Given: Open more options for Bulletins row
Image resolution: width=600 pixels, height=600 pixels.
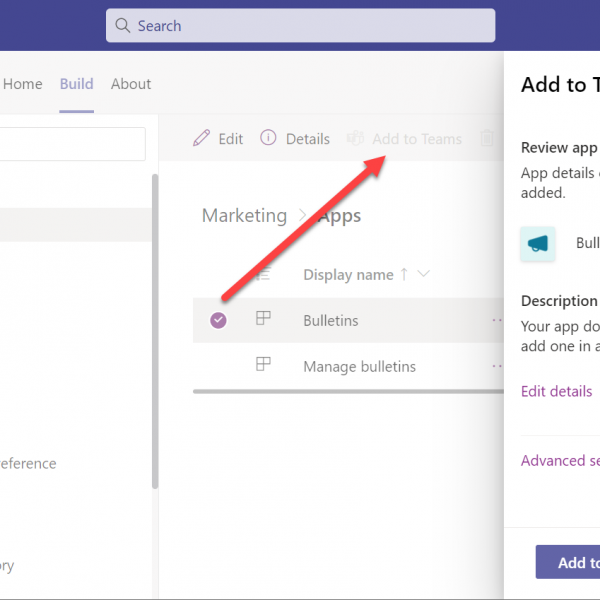Looking at the screenshot, I should 496,320.
